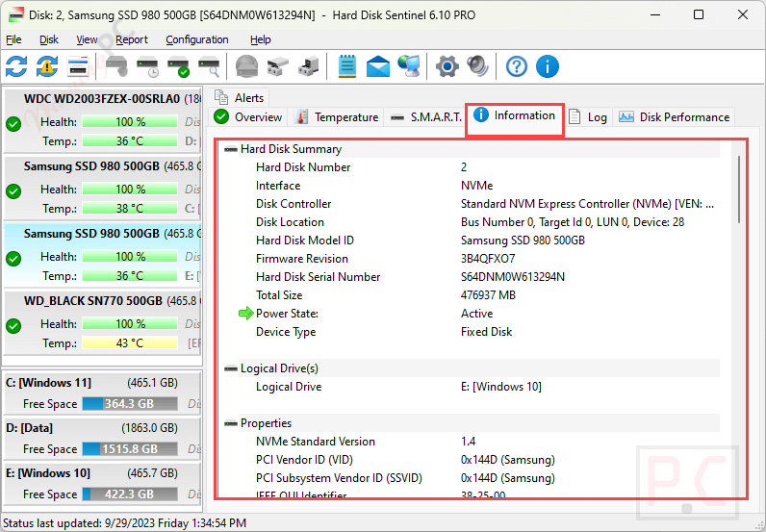Click the 364.3 GB free space bar
Screen dimensions: 766x532
tap(130, 403)
